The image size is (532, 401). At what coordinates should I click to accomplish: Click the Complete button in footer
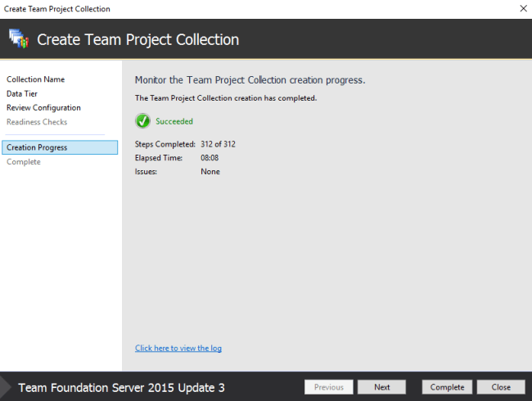(447, 387)
